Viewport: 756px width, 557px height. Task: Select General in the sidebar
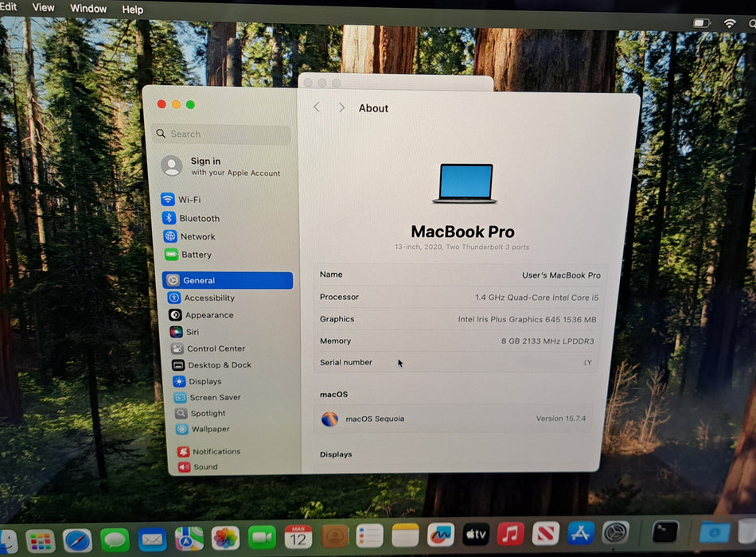tap(228, 280)
